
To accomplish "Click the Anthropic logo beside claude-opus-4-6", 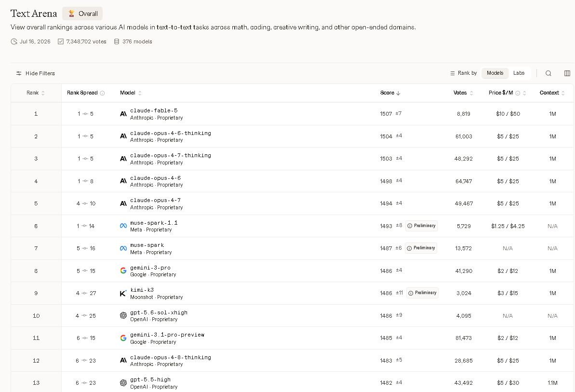I will point(123,181).
